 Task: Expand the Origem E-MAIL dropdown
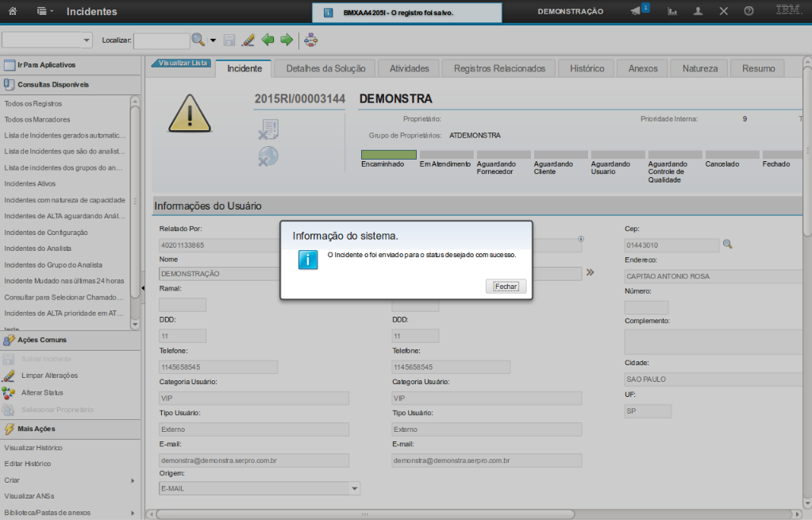point(354,488)
